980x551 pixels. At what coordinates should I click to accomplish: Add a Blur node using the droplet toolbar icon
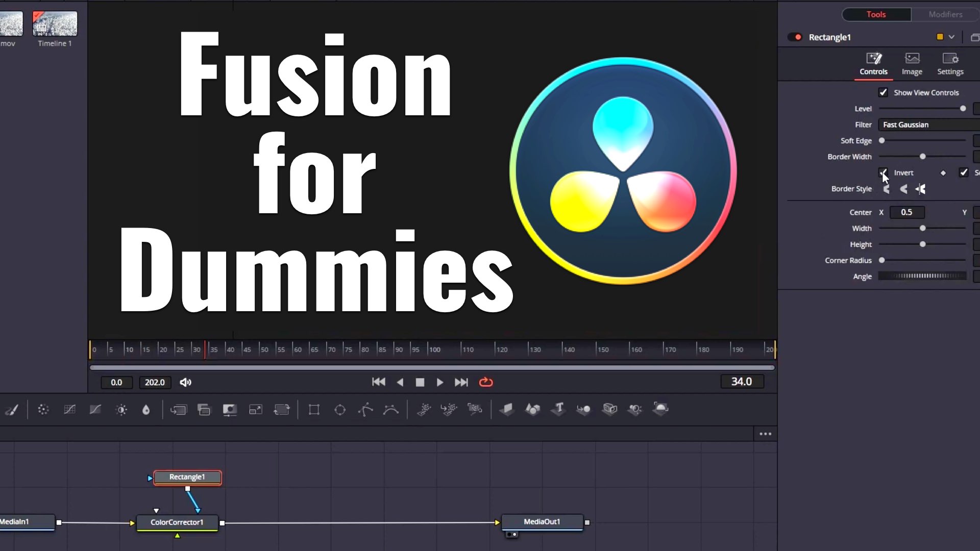(x=146, y=409)
